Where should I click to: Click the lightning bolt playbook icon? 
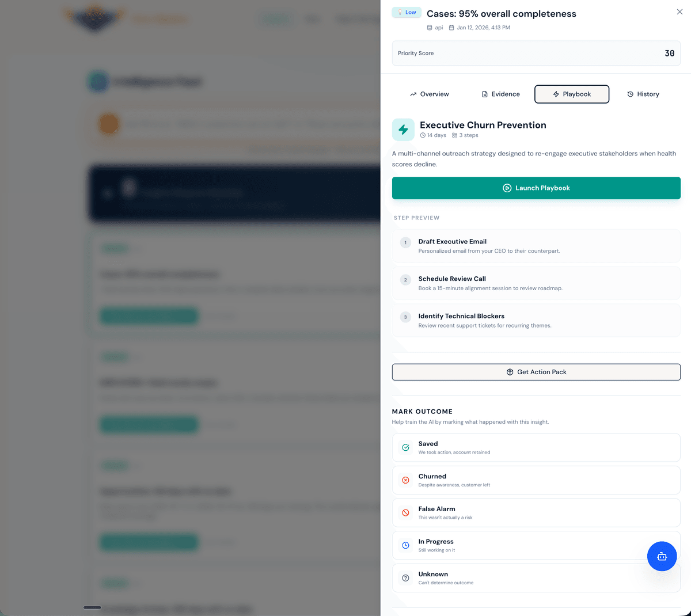(x=403, y=130)
